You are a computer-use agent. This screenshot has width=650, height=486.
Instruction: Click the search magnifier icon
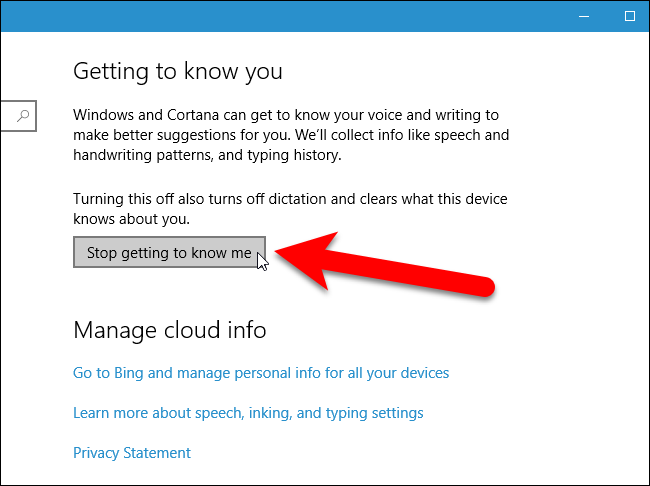click(x=24, y=115)
